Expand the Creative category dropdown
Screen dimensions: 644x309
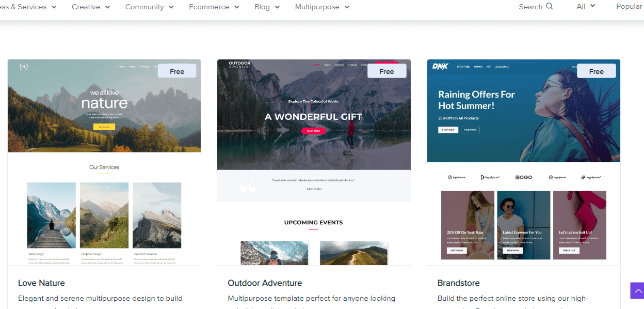(91, 7)
